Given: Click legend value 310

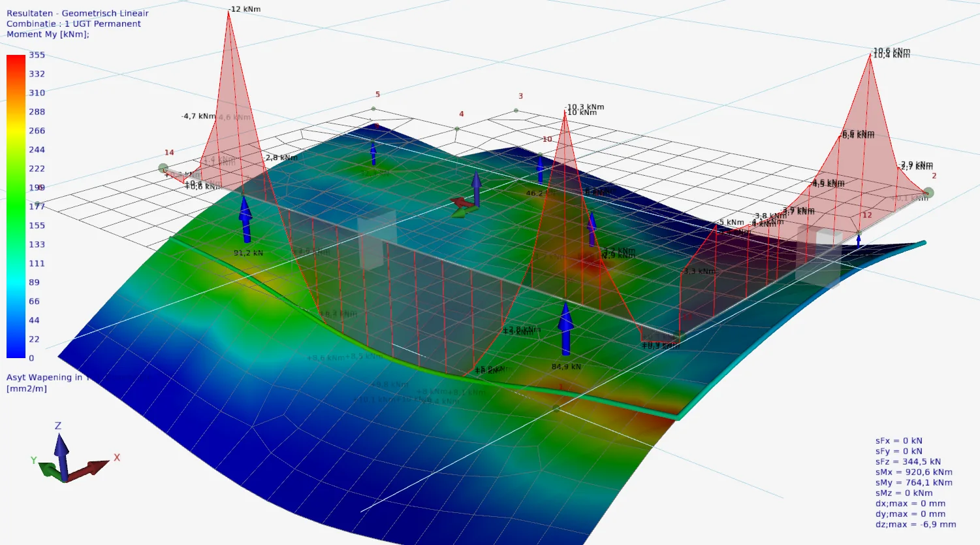Looking at the screenshot, I should (37, 93).
